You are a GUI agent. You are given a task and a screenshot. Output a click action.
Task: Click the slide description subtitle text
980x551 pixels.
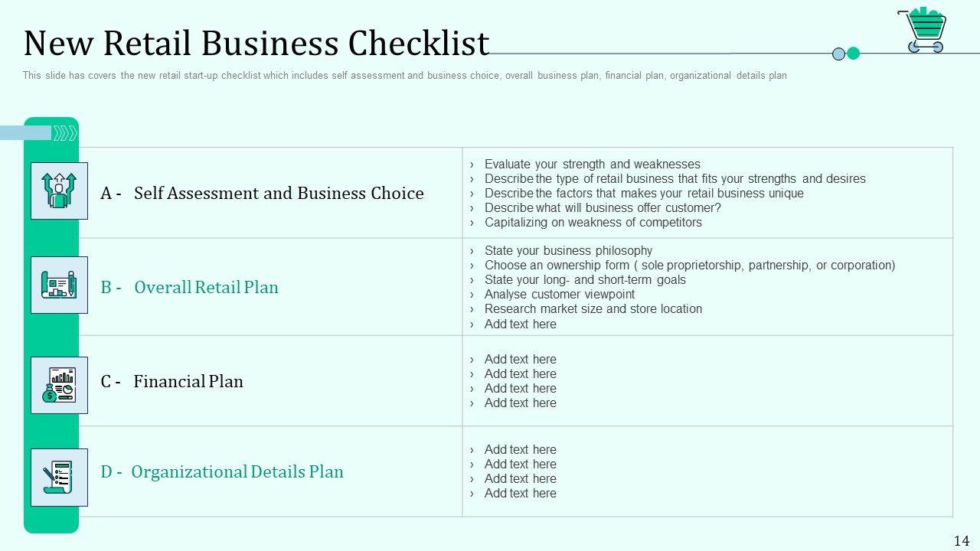404,76
